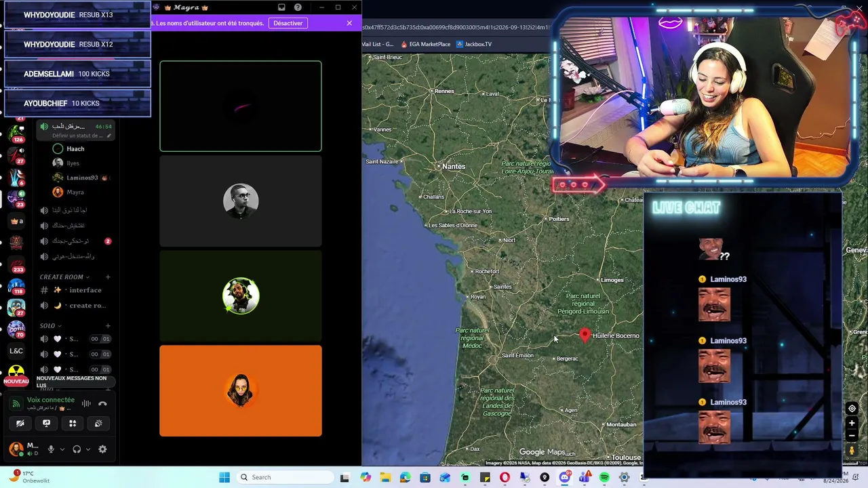Click the Limoges label on the map

point(612,280)
